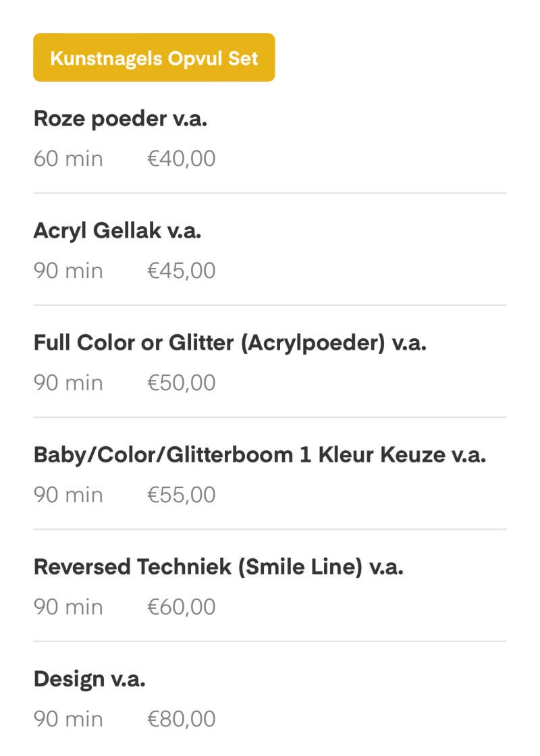Click 90 min duration under Reversed Techniek
This screenshot has height=756, width=540.
[68, 607]
